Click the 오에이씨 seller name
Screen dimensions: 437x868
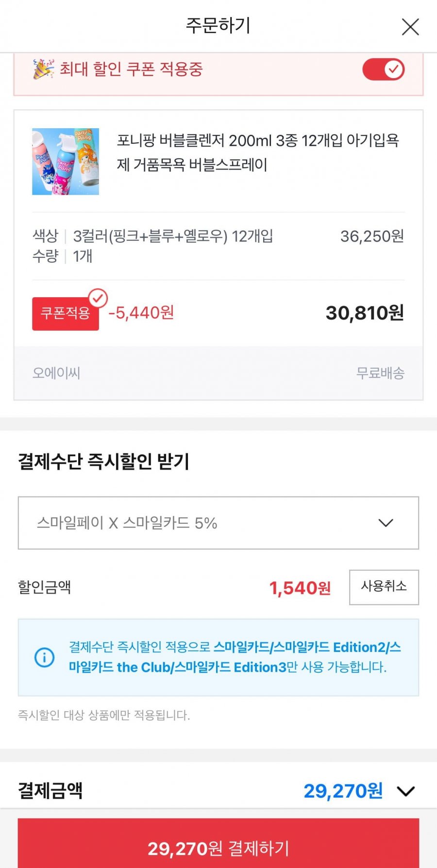click(x=56, y=373)
